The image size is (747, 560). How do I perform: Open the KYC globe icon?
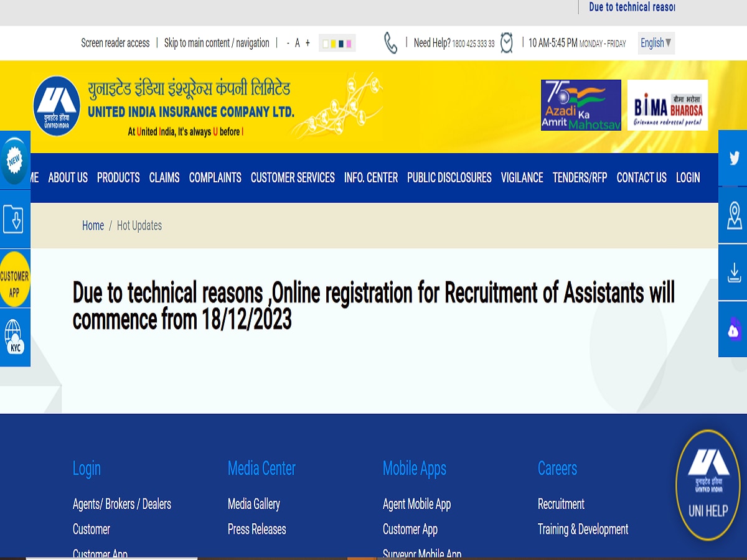pos(14,337)
